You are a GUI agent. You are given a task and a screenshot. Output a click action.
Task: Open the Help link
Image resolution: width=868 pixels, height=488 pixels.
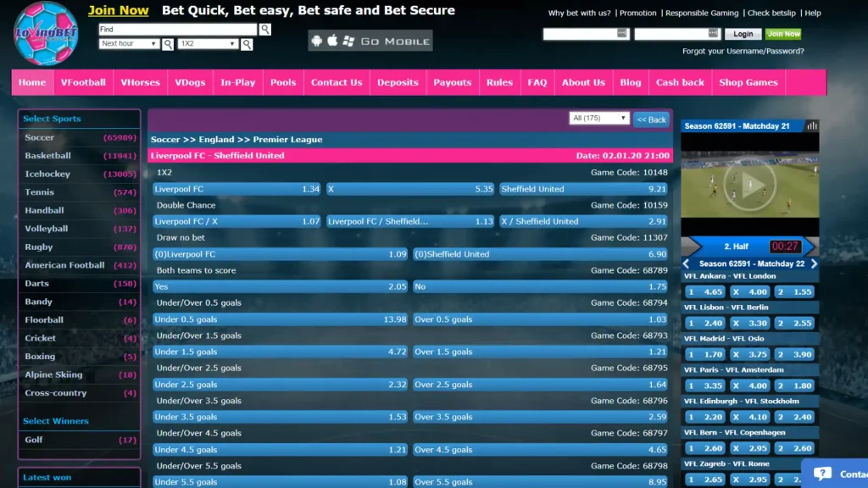click(x=813, y=13)
